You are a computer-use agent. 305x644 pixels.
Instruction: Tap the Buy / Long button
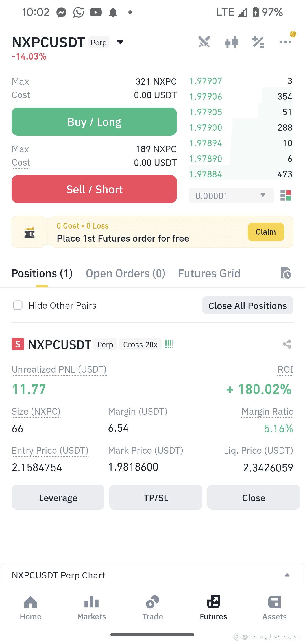coord(94,122)
